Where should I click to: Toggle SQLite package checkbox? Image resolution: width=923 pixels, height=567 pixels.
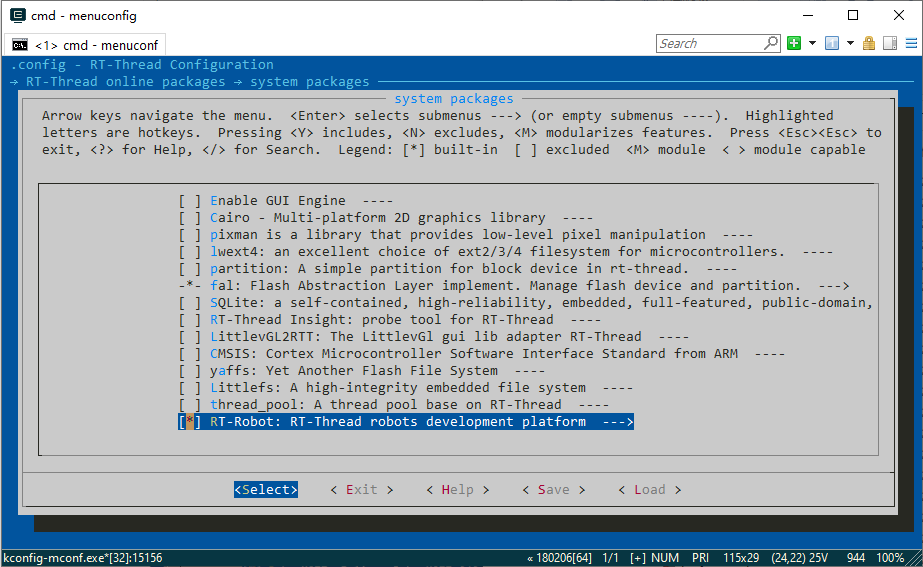coord(190,303)
